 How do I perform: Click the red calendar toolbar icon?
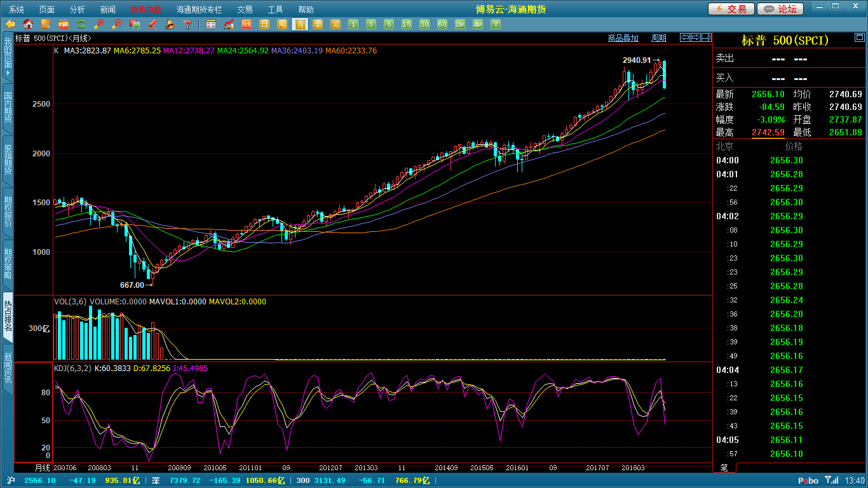coord(64,24)
